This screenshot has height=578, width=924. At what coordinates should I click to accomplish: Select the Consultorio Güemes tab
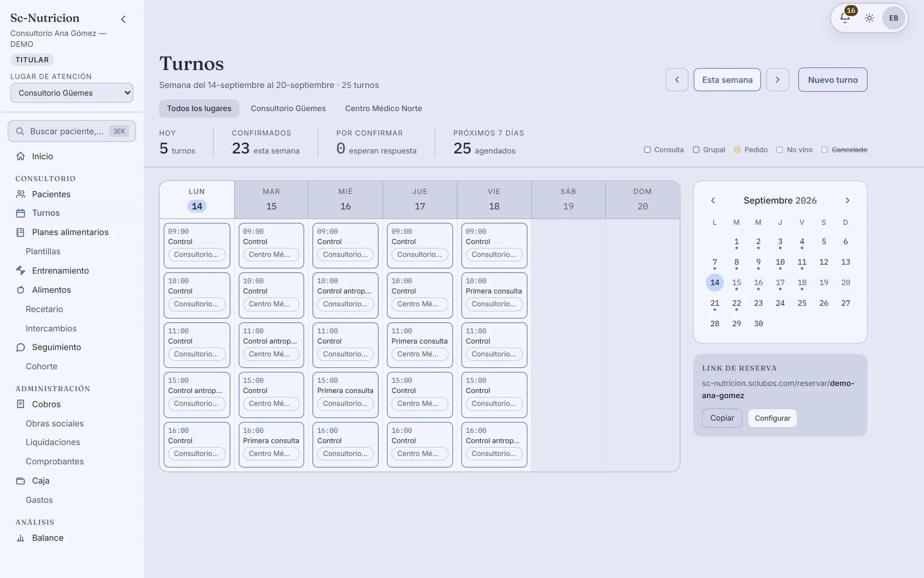(x=288, y=108)
